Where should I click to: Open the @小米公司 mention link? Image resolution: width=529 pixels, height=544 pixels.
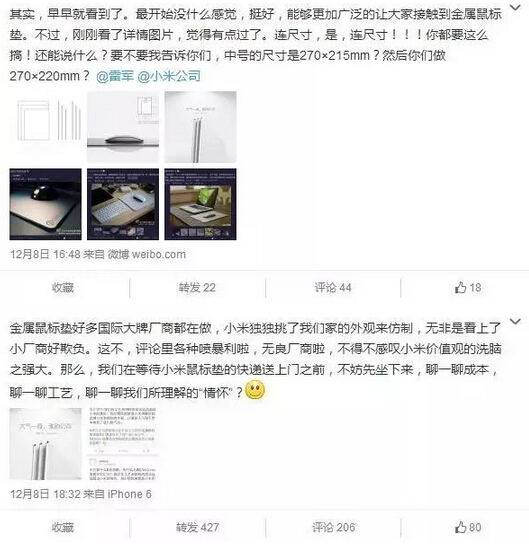pos(169,76)
